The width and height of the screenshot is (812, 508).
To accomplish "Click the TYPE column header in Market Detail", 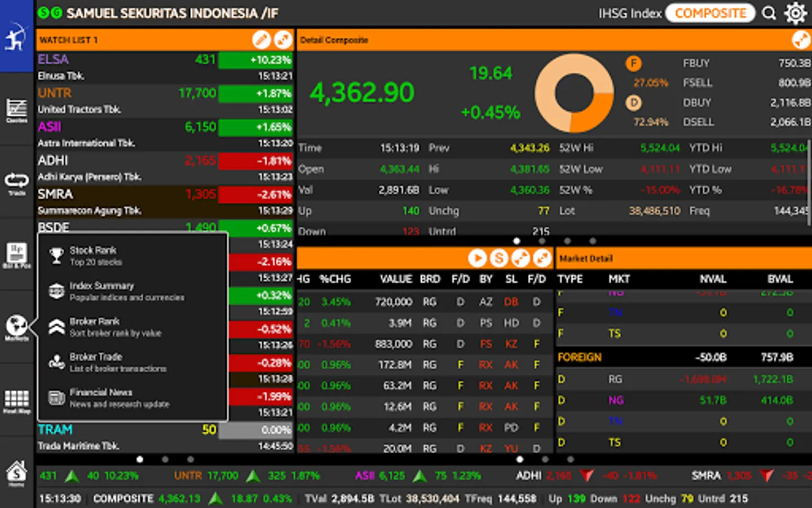I will point(570,279).
